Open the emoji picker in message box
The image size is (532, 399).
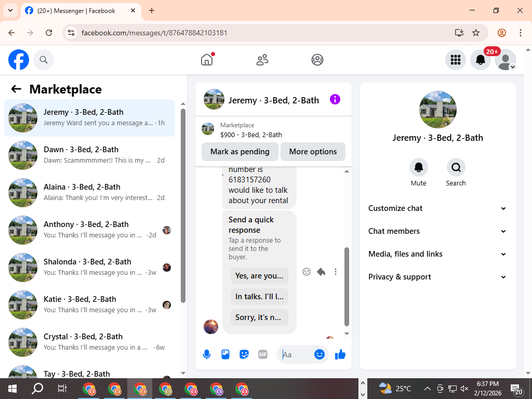pyautogui.click(x=320, y=354)
